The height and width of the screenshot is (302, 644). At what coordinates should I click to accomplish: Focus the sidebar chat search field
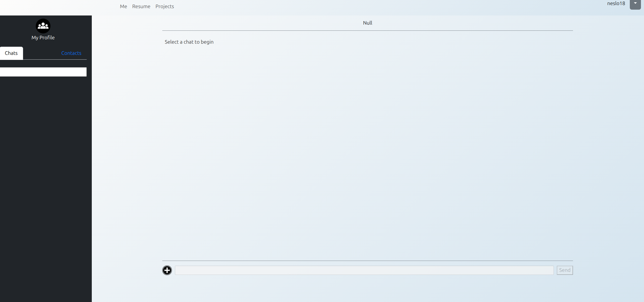(x=43, y=72)
